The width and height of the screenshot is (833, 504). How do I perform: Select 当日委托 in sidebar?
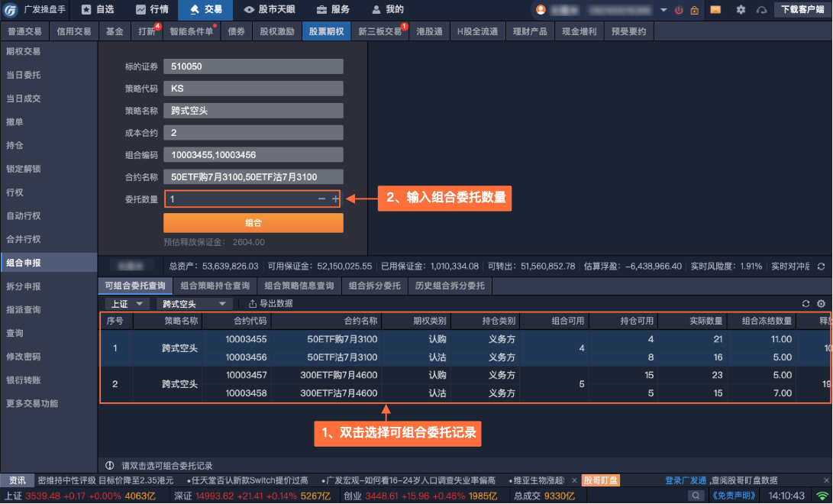48,75
